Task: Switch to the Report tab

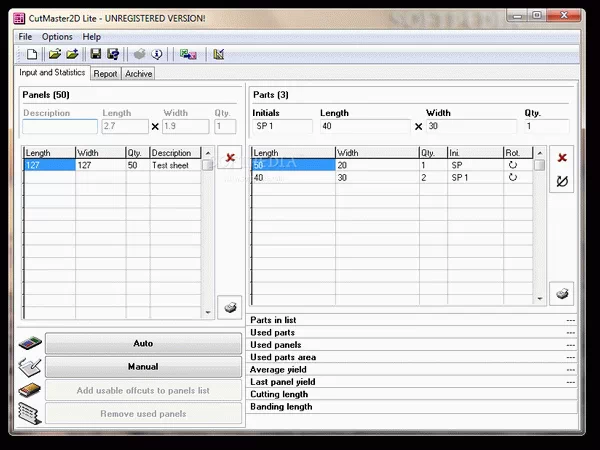Action: coord(106,73)
